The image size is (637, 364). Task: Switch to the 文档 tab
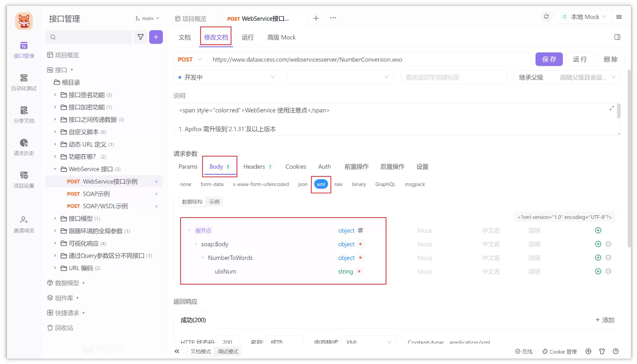pyautogui.click(x=185, y=37)
